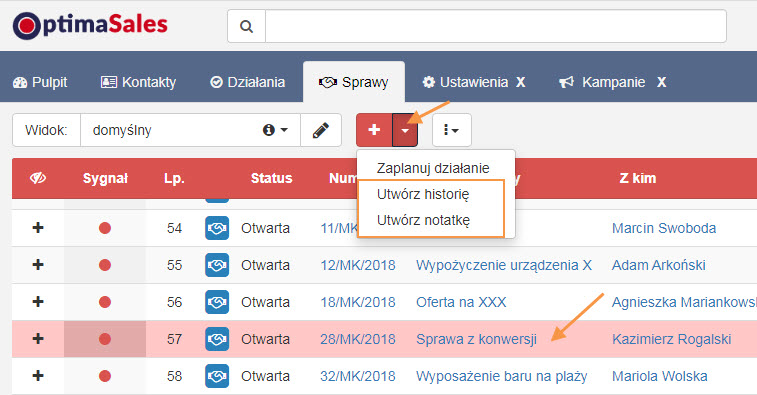Choose Zaplanuj działanie from the menu
Viewport: 757px width, 395px height.
(433, 168)
